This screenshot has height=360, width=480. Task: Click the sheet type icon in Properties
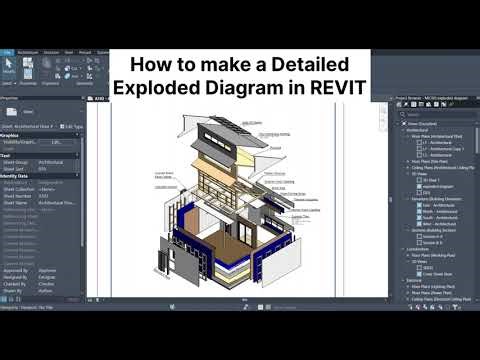[x=11, y=112]
